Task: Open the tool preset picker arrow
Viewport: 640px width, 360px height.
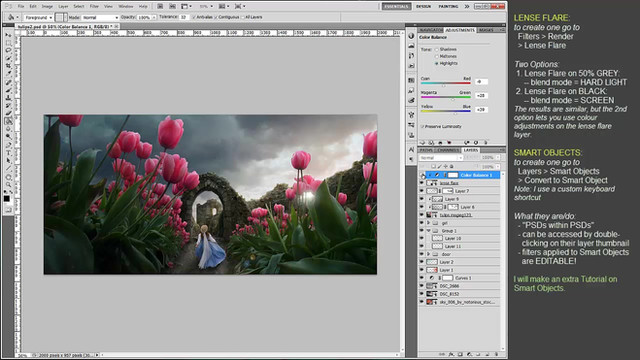Action: tap(17, 18)
